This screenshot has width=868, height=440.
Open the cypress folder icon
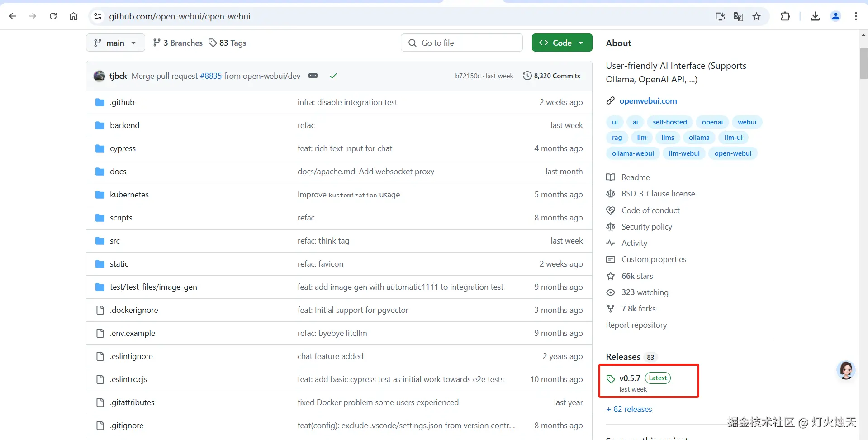(x=100, y=148)
